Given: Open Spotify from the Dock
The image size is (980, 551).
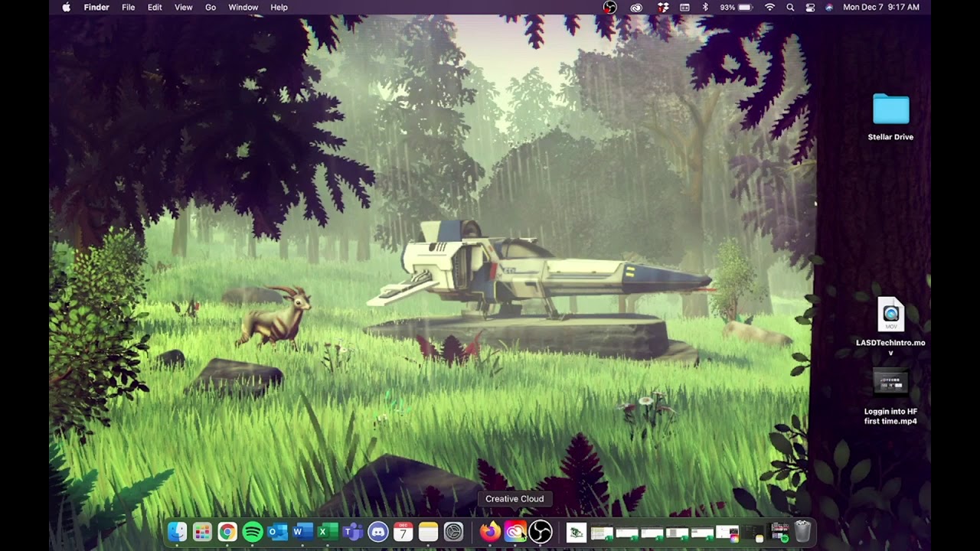Looking at the screenshot, I should point(253,531).
